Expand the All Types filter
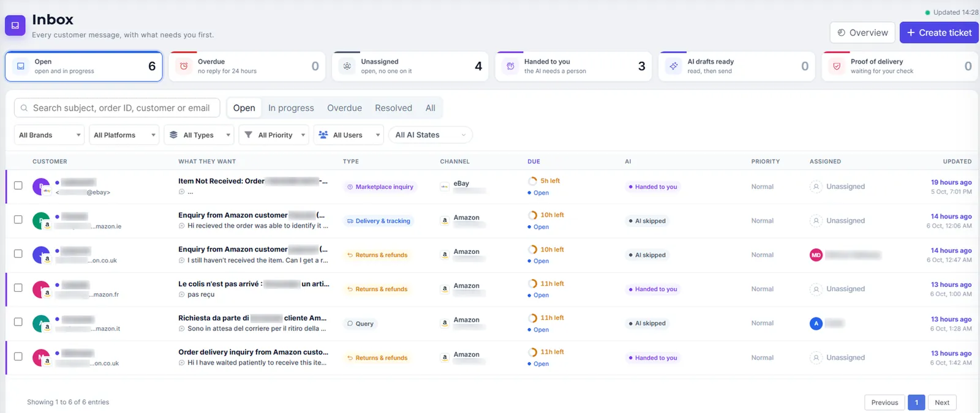Screen dimensions: 980x413 [199, 135]
